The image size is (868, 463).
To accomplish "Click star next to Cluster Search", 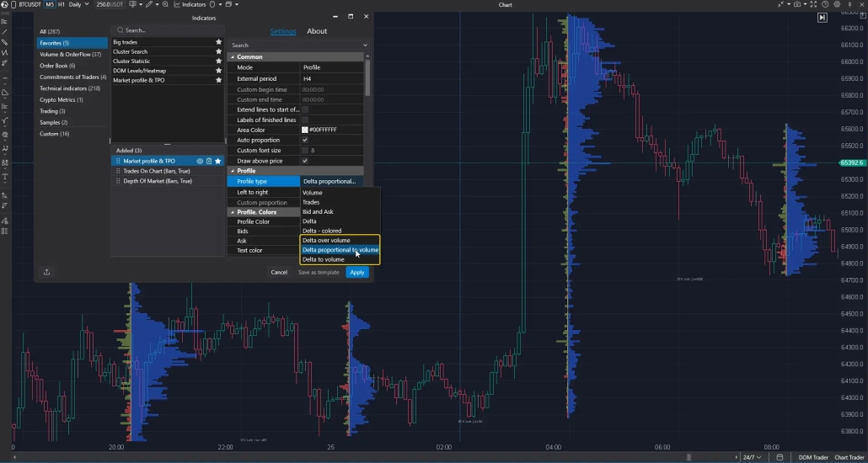I will (218, 51).
